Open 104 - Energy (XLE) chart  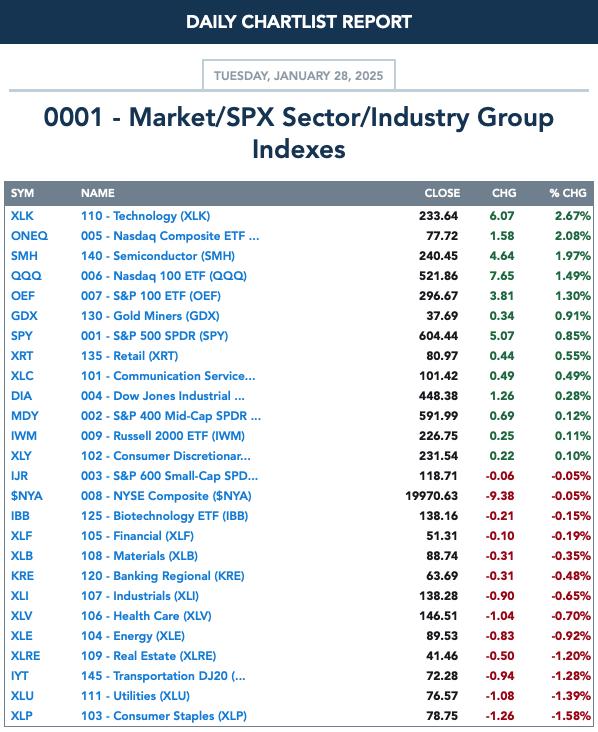click(133, 636)
